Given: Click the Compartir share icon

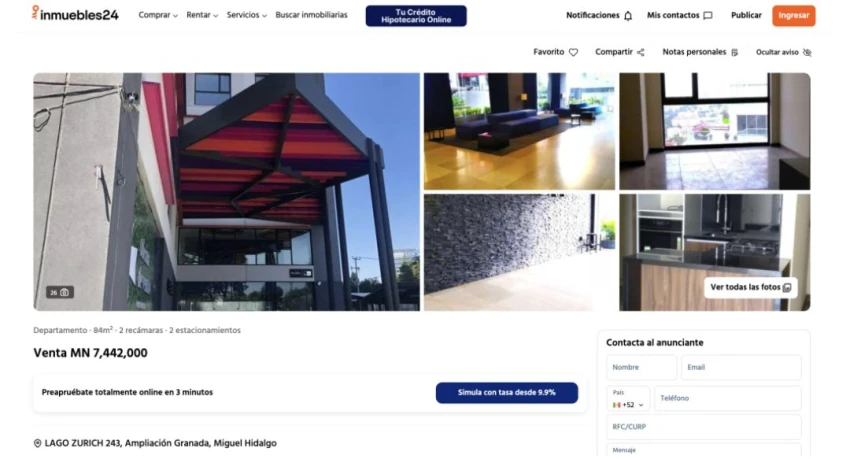Looking at the screenshot, I should (641, 53).
